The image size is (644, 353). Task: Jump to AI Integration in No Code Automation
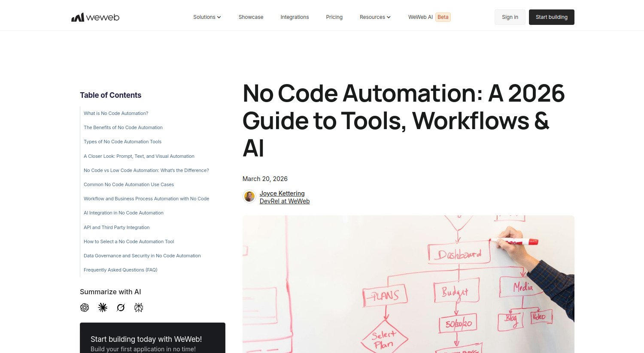124,213
